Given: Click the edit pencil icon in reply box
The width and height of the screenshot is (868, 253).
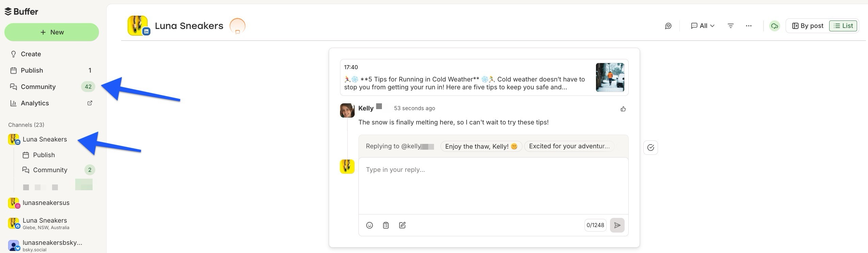Looking at the screenshot, I should tap(402, 225).
